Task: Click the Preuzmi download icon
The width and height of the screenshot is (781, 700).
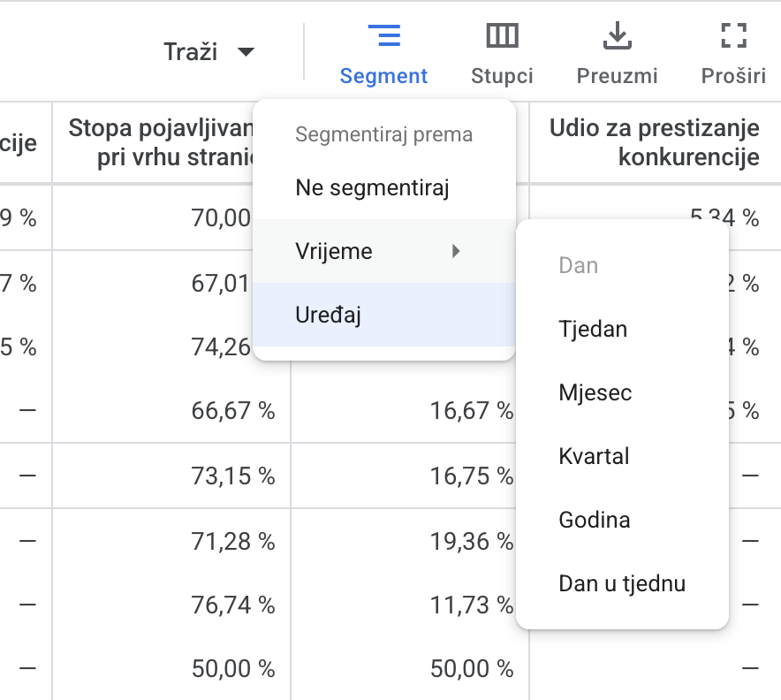Action: tap(617, 36)
